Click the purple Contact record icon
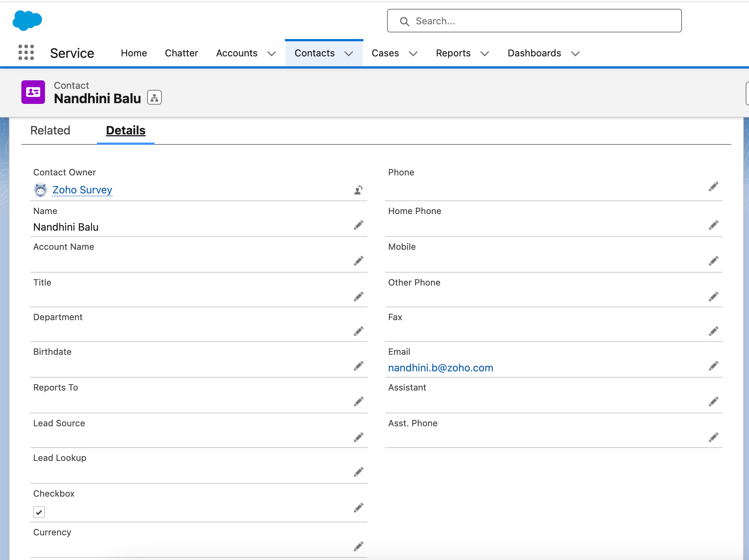 pos(33,92)
